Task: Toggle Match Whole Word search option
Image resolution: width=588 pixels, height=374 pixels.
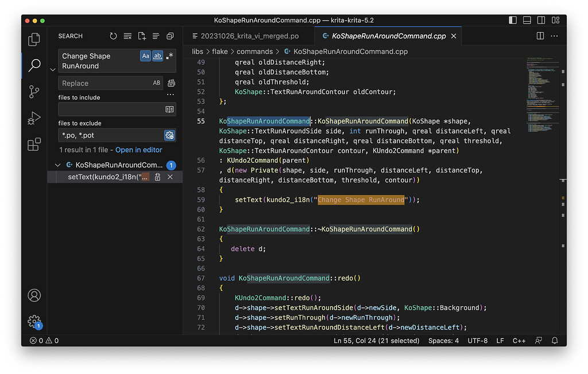Action: click(157, 56)
